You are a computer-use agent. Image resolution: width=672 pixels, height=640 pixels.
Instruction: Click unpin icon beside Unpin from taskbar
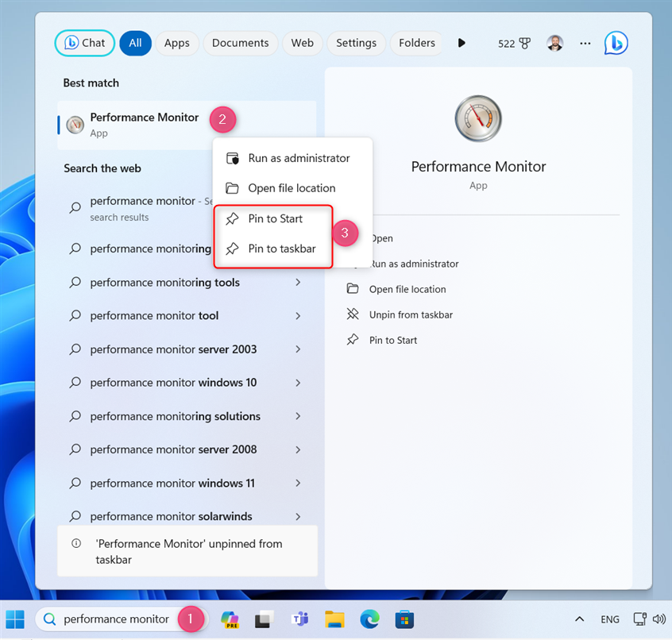point(353,314)
